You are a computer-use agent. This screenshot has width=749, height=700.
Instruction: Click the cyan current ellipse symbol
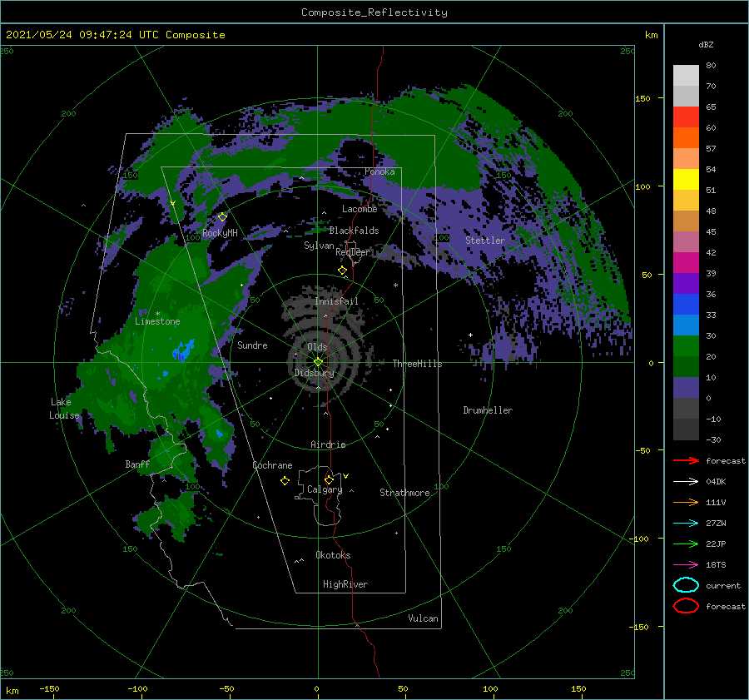pos(686,585)
